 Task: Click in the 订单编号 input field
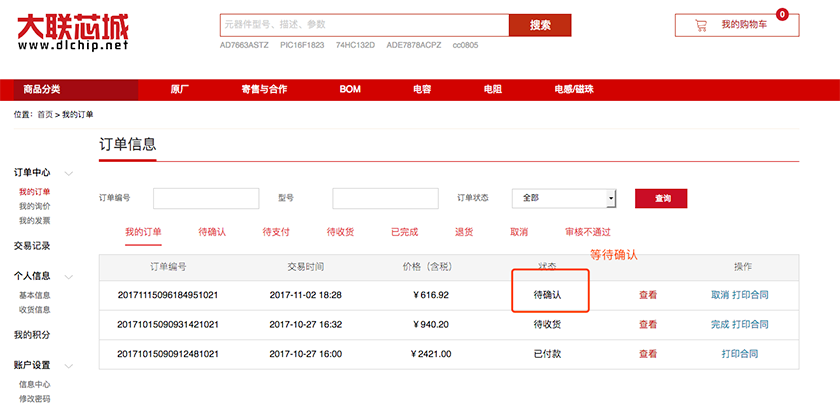(x=206, y=198)
